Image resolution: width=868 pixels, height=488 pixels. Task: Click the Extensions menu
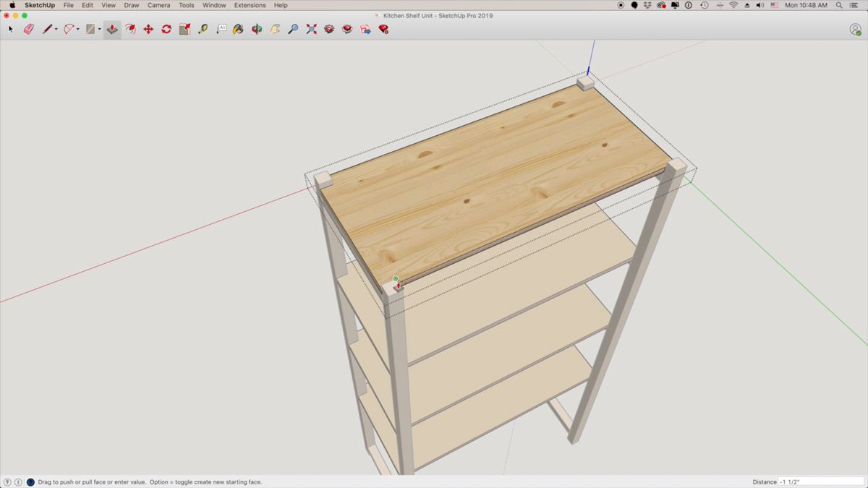point(250,5)
